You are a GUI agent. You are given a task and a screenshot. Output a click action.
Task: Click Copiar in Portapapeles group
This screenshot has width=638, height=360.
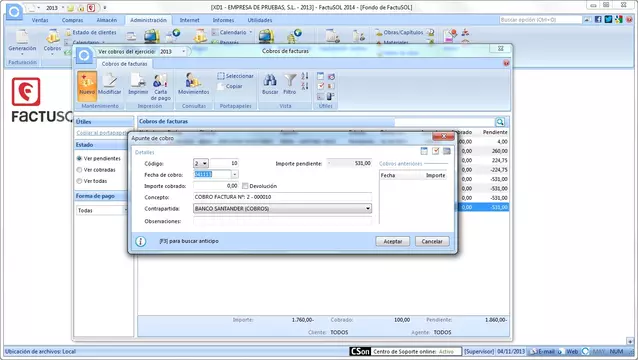pos(230,86)
